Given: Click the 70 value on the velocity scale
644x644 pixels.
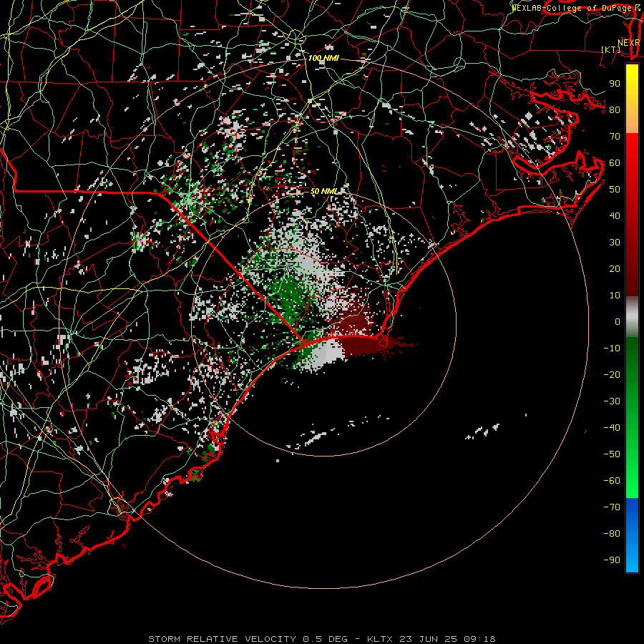Looking at the screenshot, I should [615, 137].
